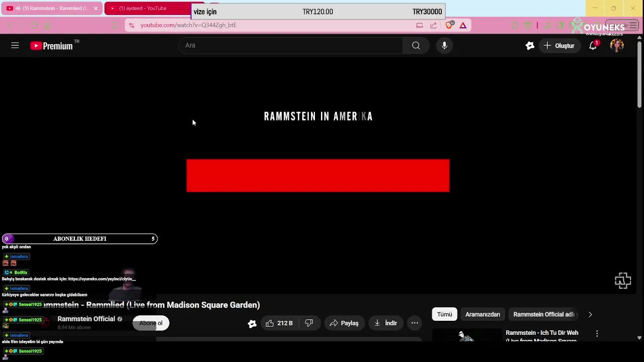This screenshot has width=644, height=362.
Task: Open the sparkle icon beside Oluştur
Action: pos(529,46)
